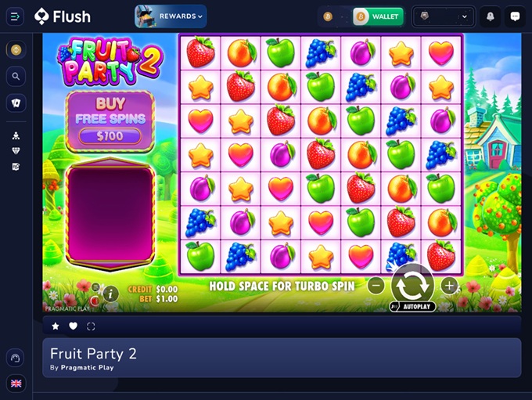Open the live support headset icon

[x=16, y=358]
